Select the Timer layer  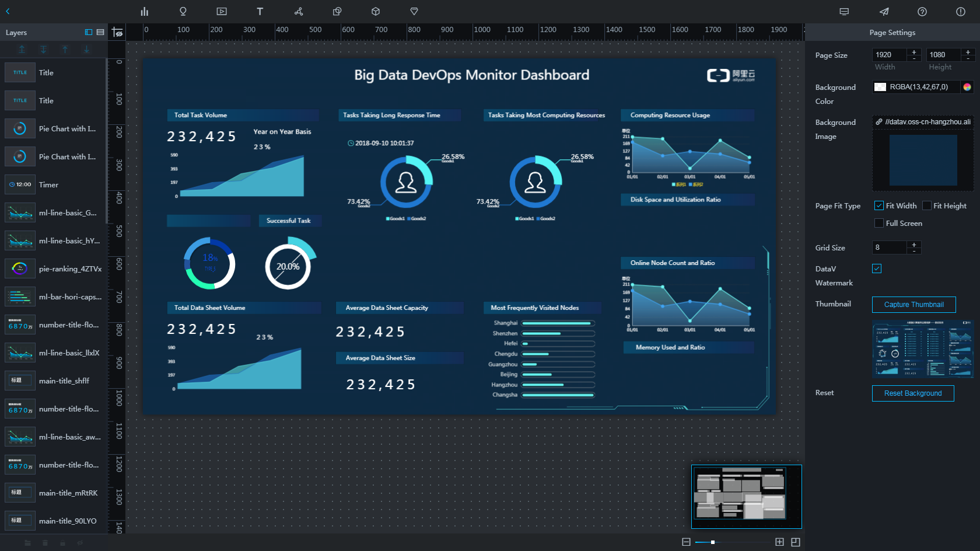[49, 185]
